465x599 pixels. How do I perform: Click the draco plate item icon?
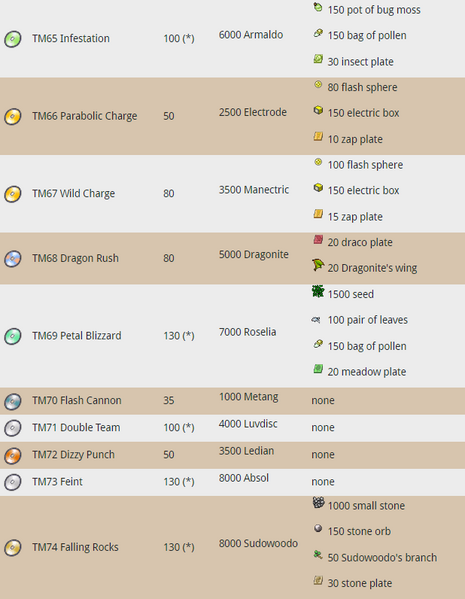318,240
